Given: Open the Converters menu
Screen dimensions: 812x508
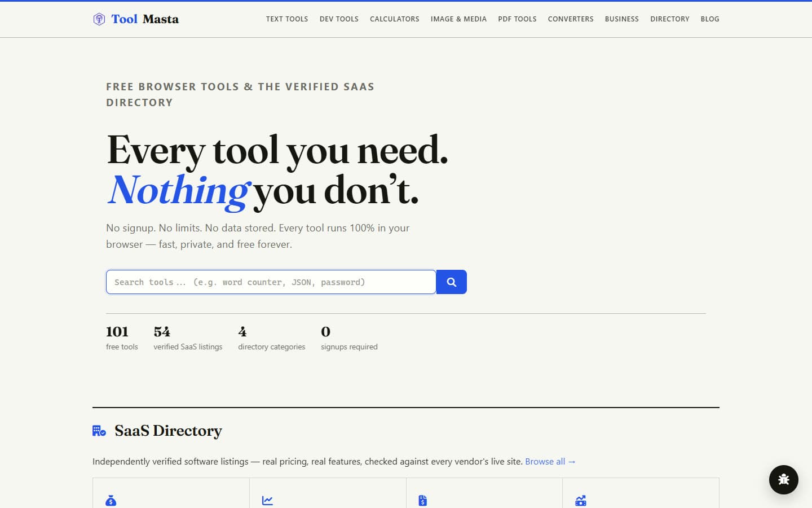Looking at the screenshot, I should click(x=571, y=19).
